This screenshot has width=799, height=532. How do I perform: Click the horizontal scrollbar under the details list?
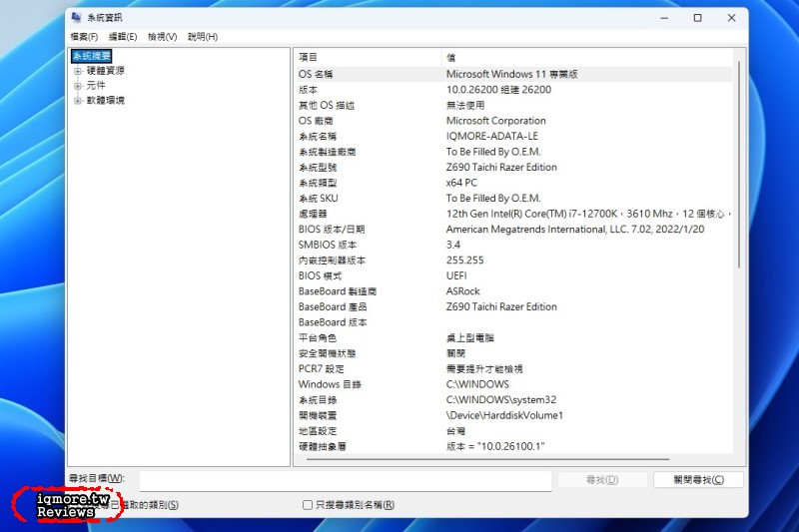[488, 459]
